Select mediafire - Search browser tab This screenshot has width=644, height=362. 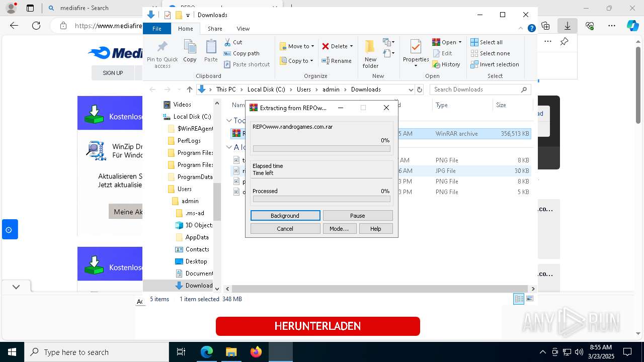[84, 8]
